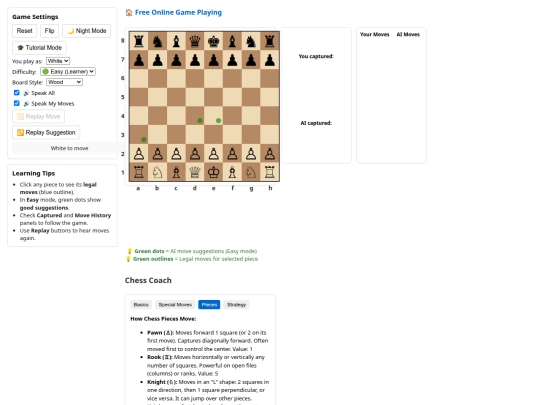
Task: Toggle the Speak My Moves checkbox
Action: point(17,103)
